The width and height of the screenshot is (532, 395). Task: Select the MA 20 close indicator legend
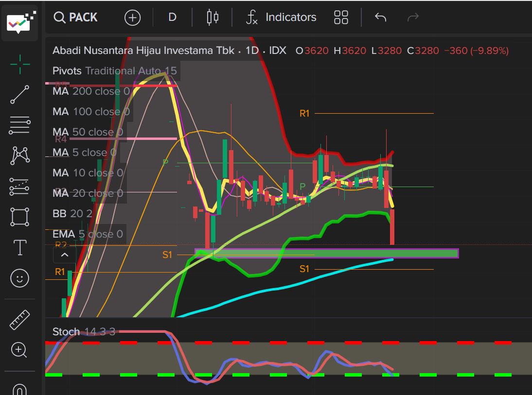pos(88,193)
